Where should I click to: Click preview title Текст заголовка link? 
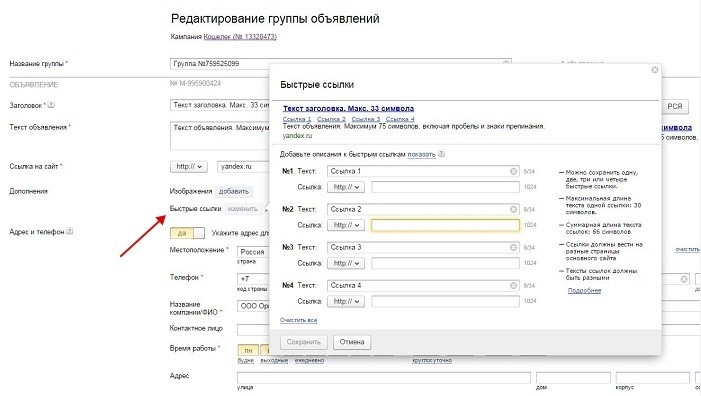(348, 108)
